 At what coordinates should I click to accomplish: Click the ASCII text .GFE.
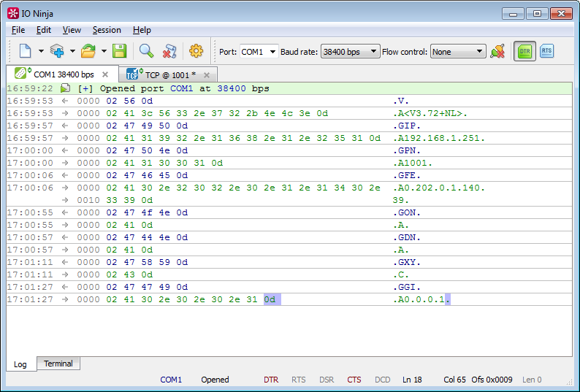(x=407, y=175)
